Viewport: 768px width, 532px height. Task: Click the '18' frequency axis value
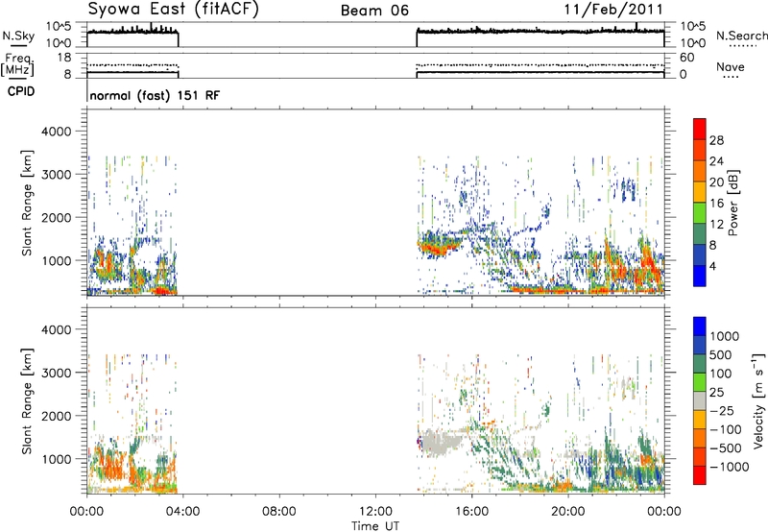[x=64, y=58]
